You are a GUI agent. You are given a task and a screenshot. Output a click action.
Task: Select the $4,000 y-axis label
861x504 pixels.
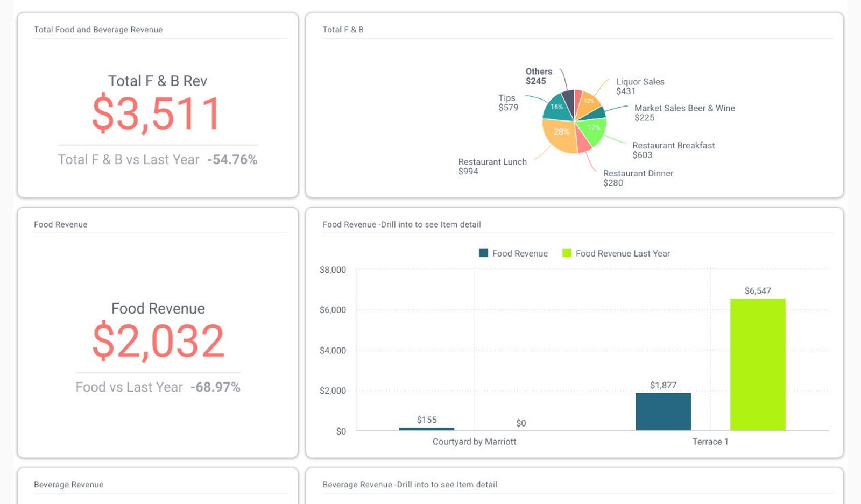pos(333,351)
